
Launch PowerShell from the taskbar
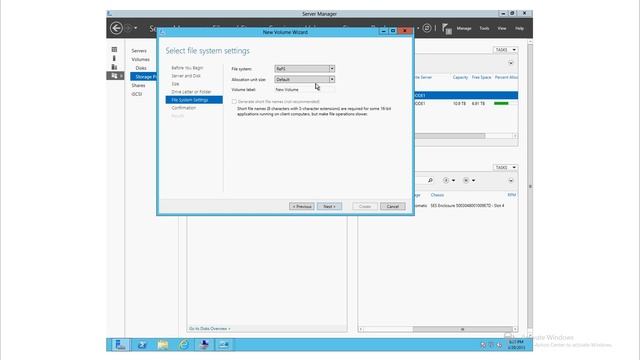[x=142, y=345]
